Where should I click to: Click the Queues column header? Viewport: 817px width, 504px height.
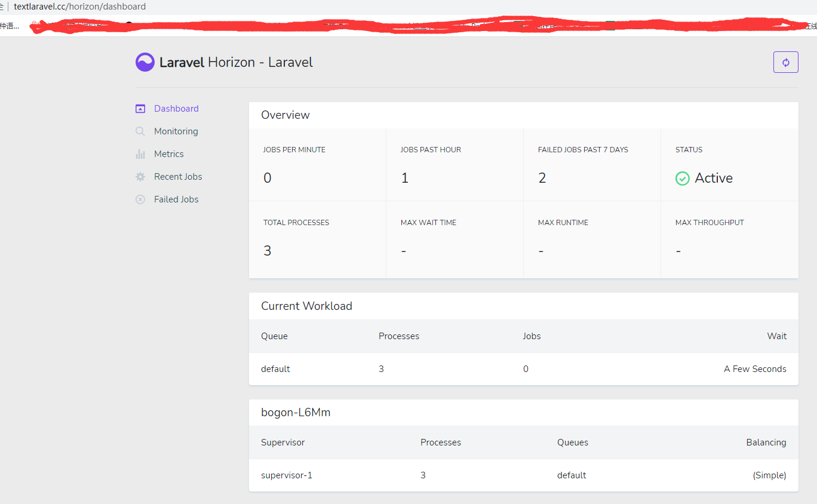573,442
